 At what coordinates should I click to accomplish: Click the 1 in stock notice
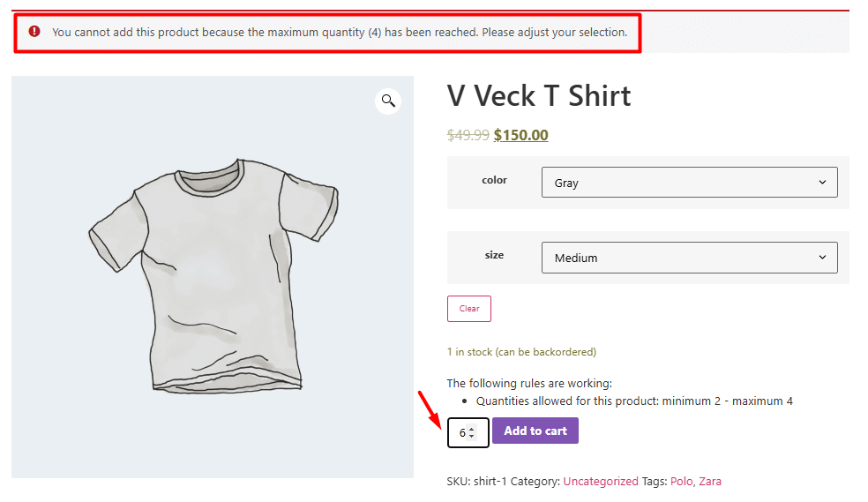coord(520,352)
